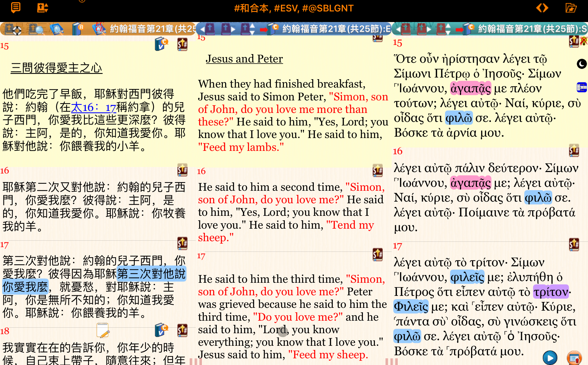Toggle dark mode with the moon icon
This screenshot has height=365, width=588.
tap(582, 64)
